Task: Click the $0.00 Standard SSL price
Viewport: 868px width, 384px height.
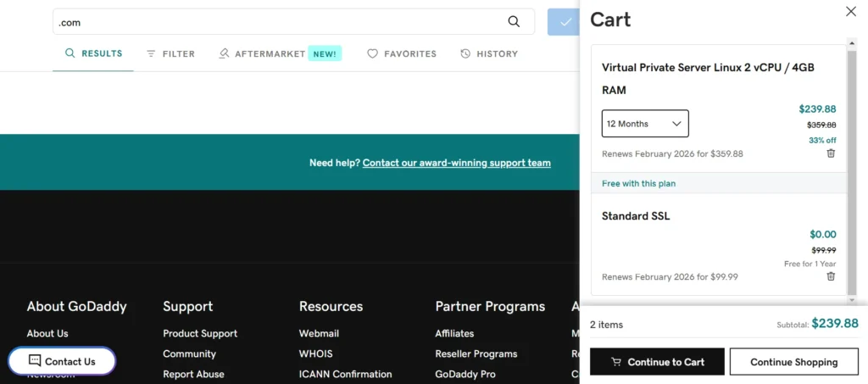Action: pos(822,234)
